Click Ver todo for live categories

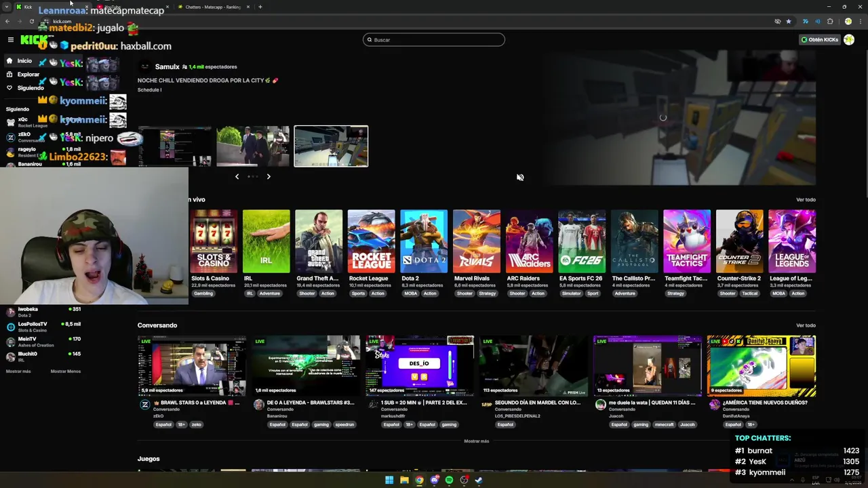pyautogui.click(x=806, y=200)
